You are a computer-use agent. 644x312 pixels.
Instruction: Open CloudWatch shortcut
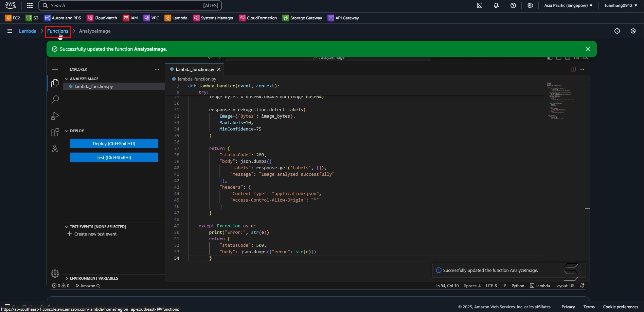coord(102,18)
